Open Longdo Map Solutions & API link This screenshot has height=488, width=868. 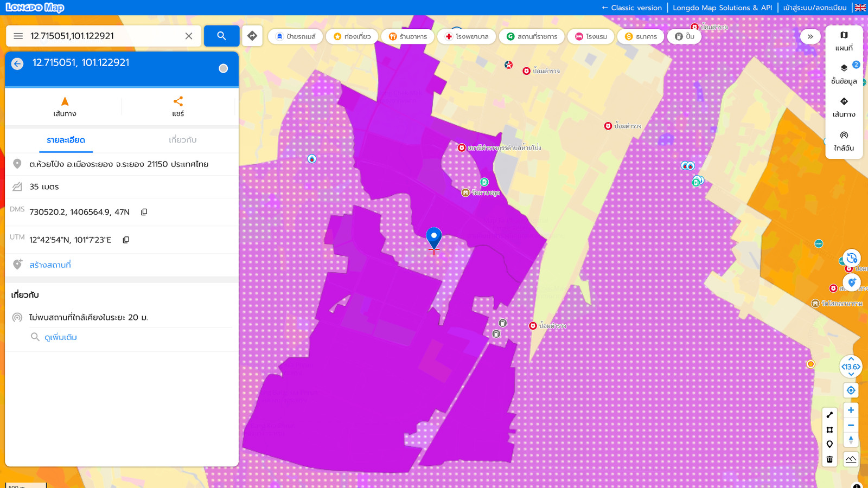click(x=722, y=8)
